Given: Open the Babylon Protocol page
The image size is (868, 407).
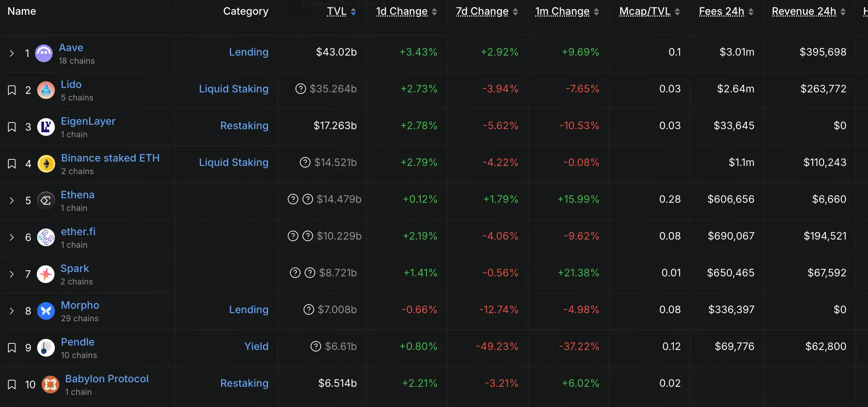Looking at the screenshot, I should (107, 379).
